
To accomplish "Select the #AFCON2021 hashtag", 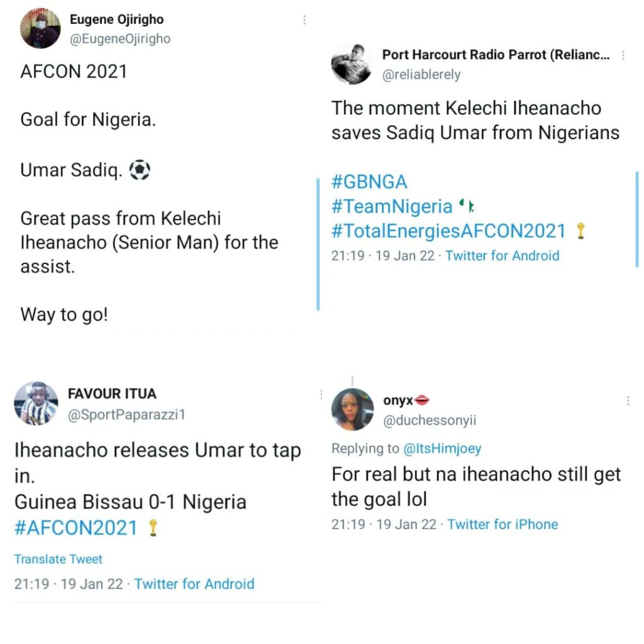I will tap(75, 528).
